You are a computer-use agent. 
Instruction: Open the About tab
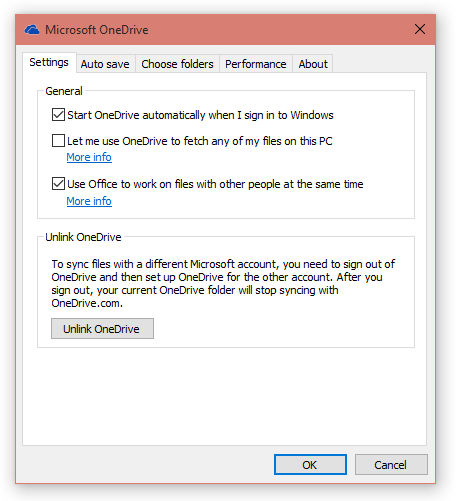coord(313,64)
